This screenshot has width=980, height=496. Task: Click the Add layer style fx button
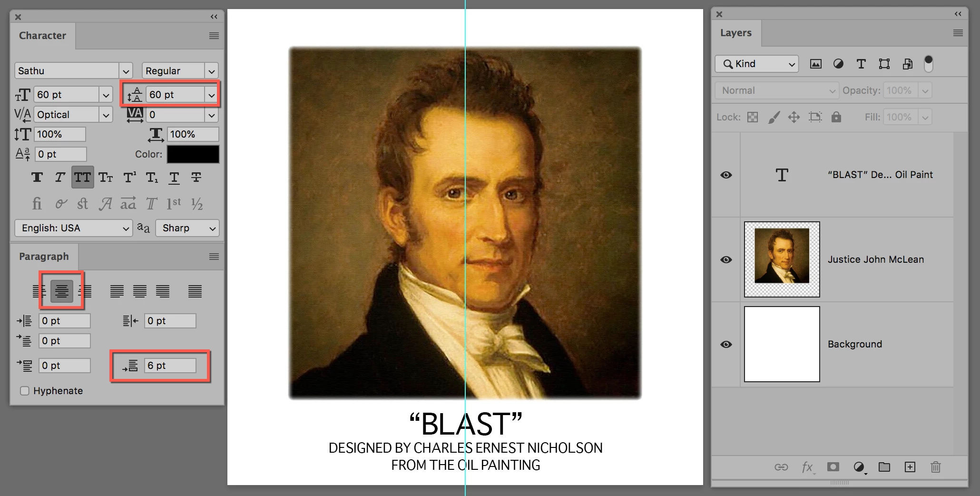(807, 467)
